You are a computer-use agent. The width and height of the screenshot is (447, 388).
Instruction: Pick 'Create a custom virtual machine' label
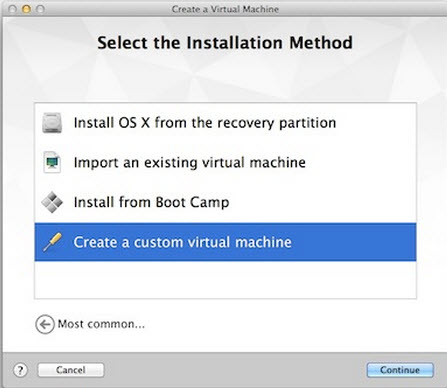(x=182, y=242)
